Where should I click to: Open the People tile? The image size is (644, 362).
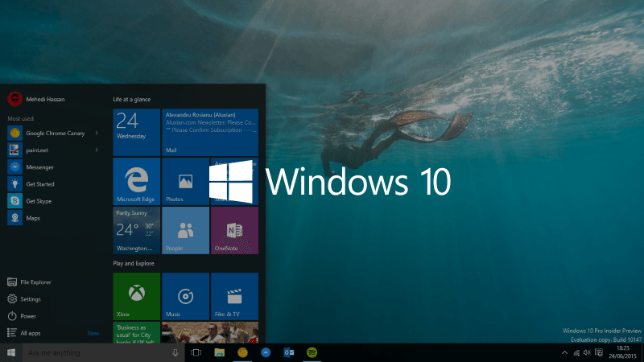(185, 230)
